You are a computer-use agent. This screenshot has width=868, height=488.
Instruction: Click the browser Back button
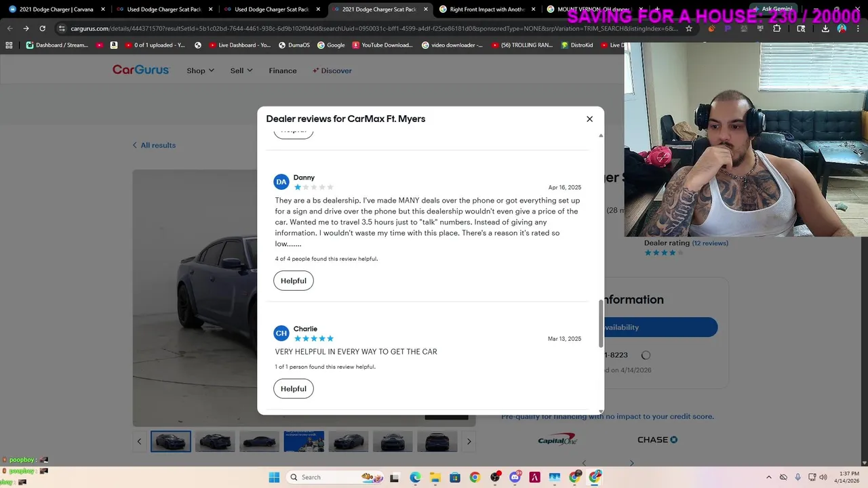tap(9, 28)
